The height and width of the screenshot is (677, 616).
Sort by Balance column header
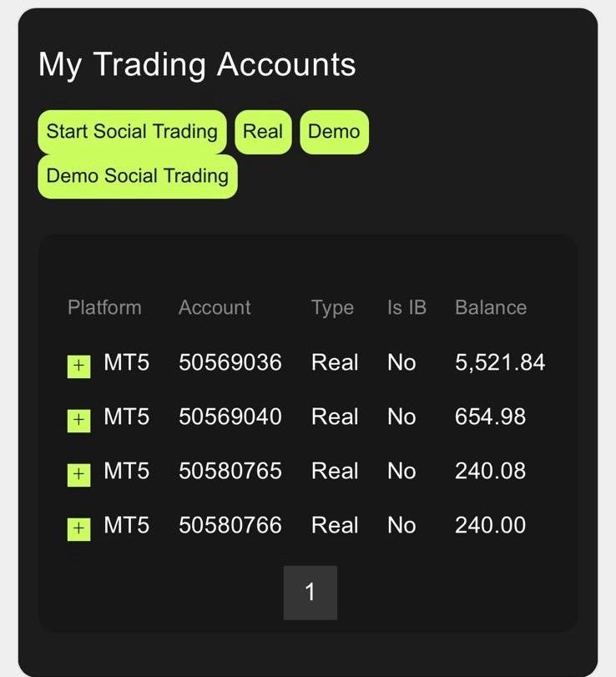(491, 307)
